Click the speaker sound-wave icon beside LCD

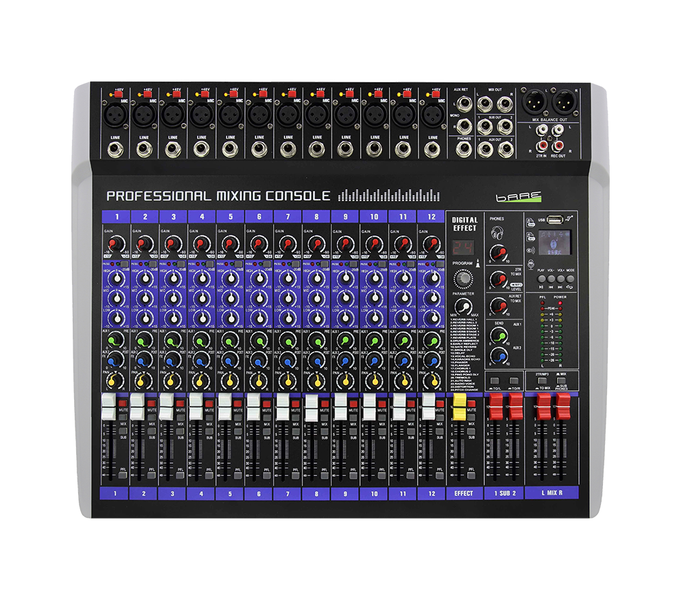(531, 250)
